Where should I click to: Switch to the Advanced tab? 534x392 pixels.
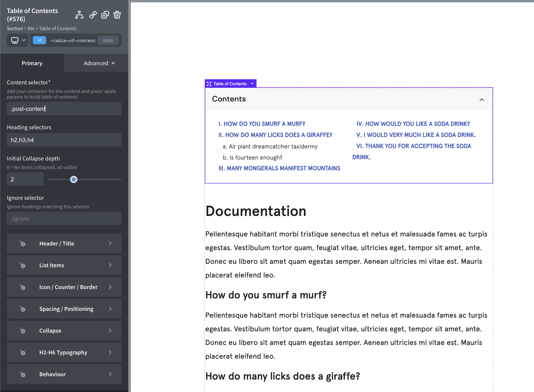[96, 63]
